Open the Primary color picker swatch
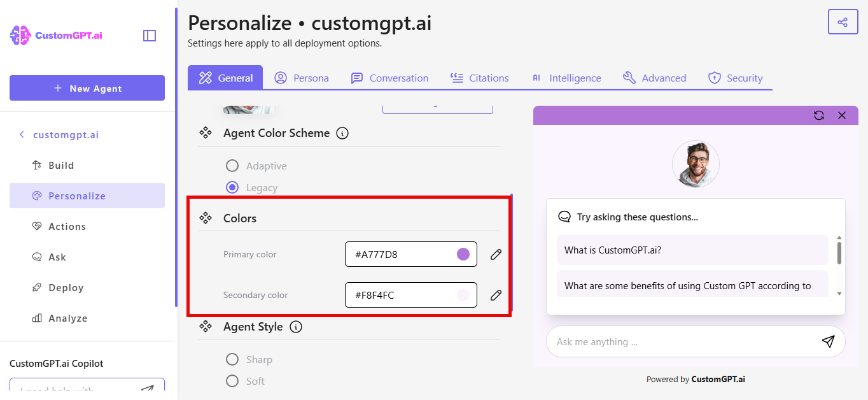Image resolution: width=868 pixels, height=400 pixels. (x=462, y=254)
